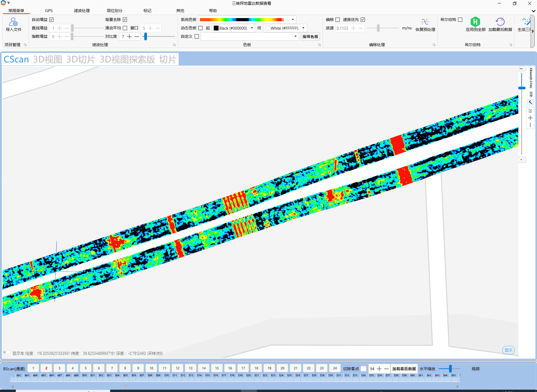537x392 pixels.
Task: Open the 滤波处理 ribbon menu tab
Action: coord(82,11)
